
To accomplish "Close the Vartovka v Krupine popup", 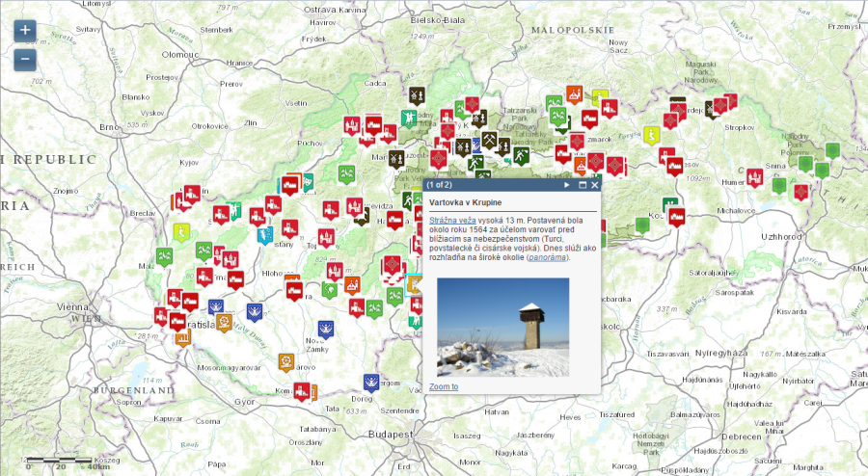I will (x=595, y=185).
